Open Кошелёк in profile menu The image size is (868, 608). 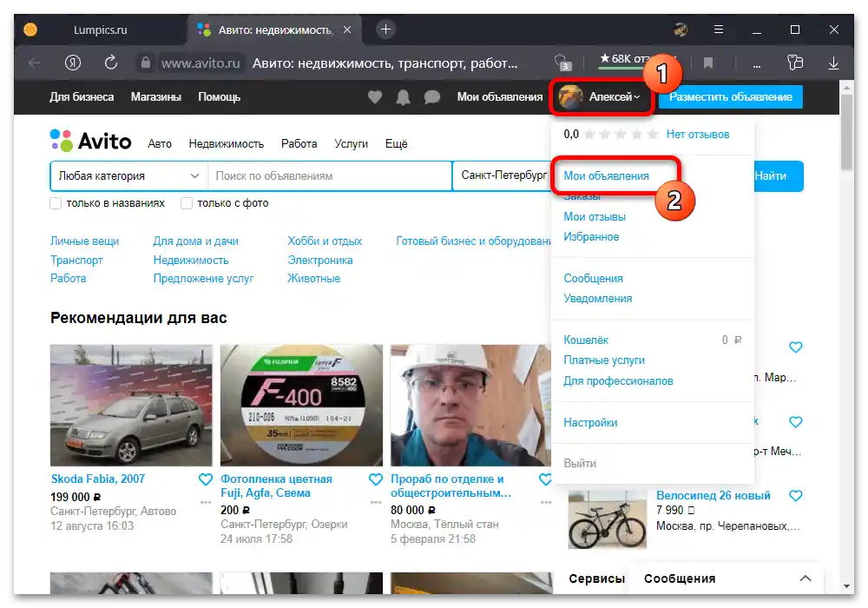(586, 340)
